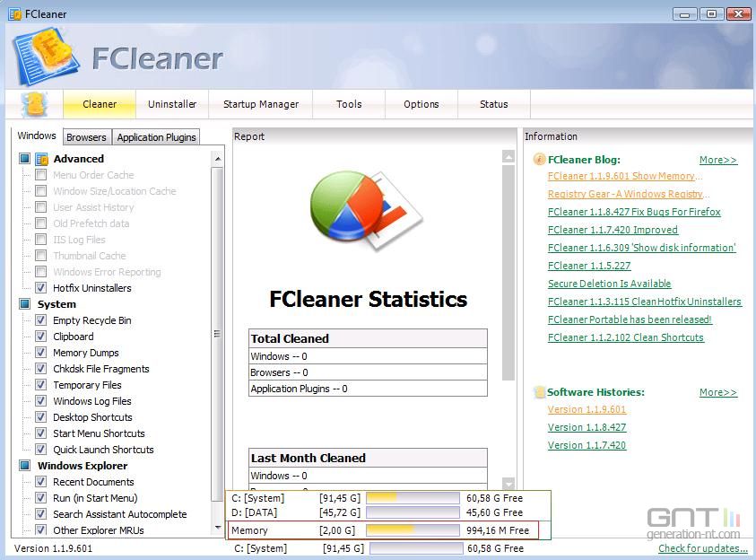
Task: Enable Old Prefetch data checkbox
Action: pos(41,223)
